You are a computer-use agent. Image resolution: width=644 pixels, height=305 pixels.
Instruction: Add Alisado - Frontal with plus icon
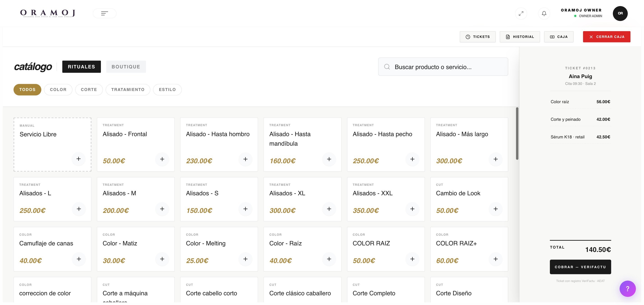(x=162, y=159)
